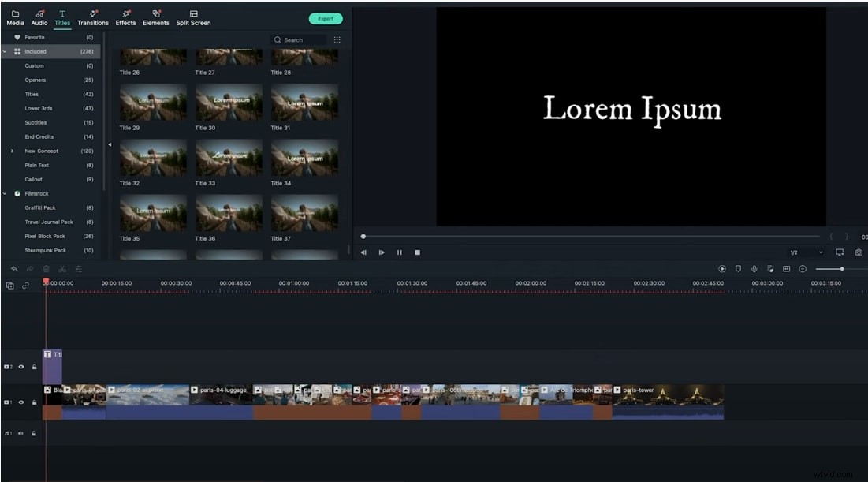Click the Redo icon in the timeline toolbar

(x=29, y=269)
